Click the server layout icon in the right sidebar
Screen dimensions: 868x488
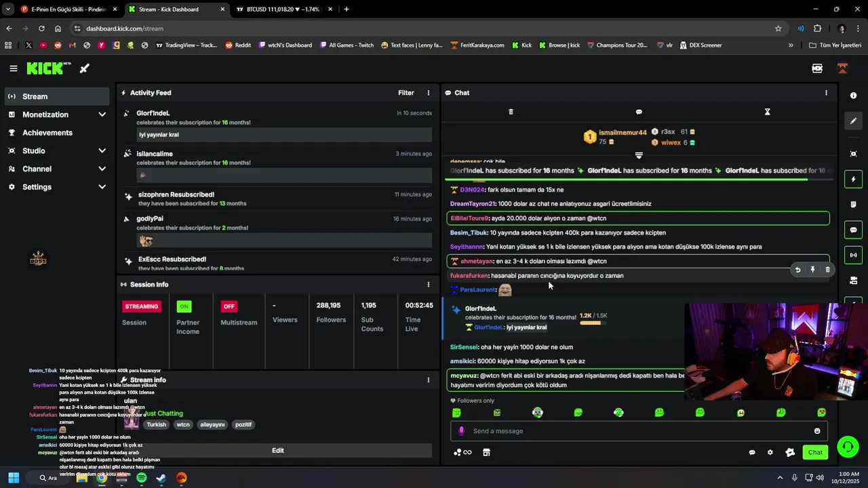point(853,281)
